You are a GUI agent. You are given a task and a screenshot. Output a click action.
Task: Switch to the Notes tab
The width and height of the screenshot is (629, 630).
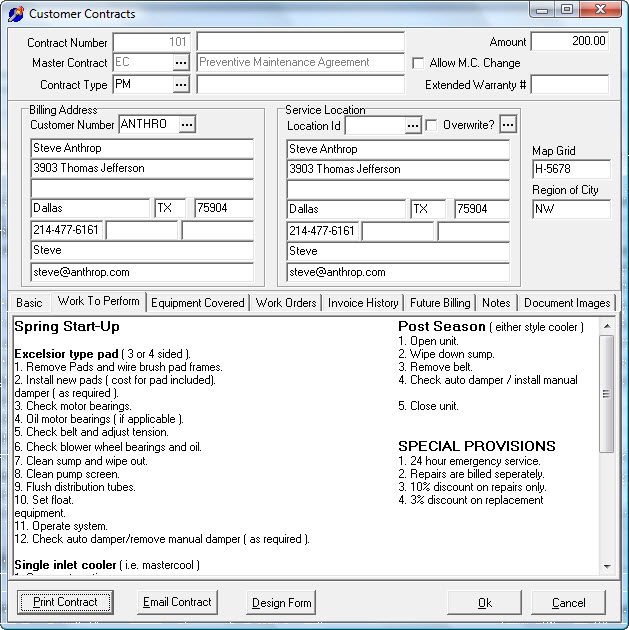[496, 303]
